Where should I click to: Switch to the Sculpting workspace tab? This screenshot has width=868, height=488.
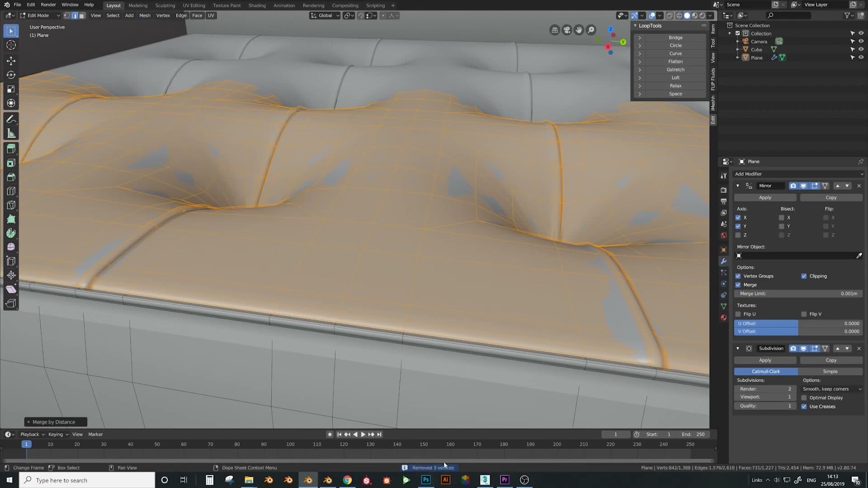pos(165,5)
